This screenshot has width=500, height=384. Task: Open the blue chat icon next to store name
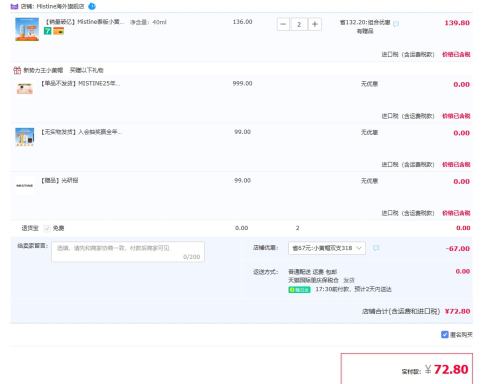[x=92, y=6]
